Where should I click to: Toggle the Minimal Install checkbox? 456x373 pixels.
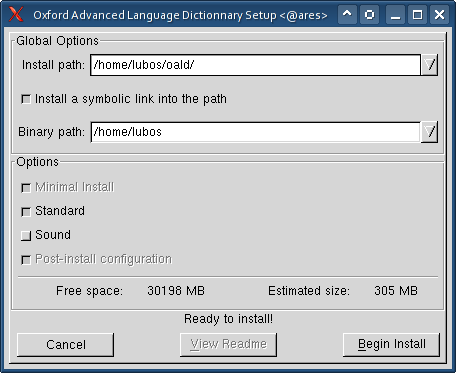(26, 188)
